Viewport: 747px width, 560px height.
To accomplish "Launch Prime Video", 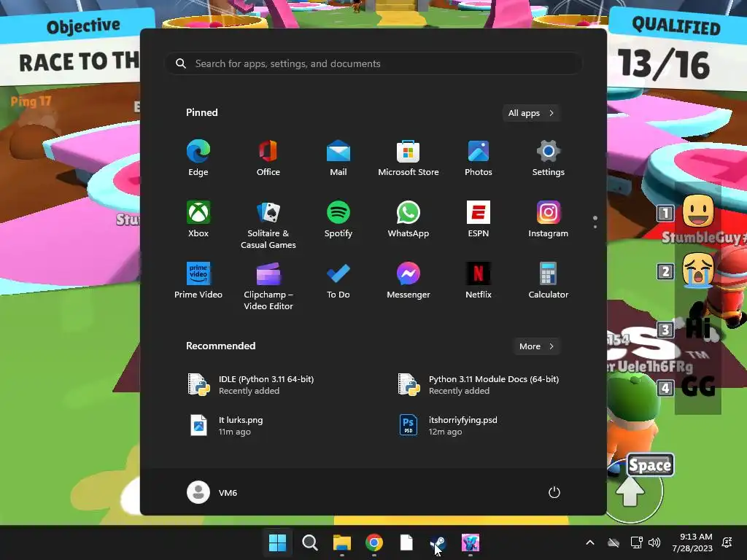I will tap(198, 281).
